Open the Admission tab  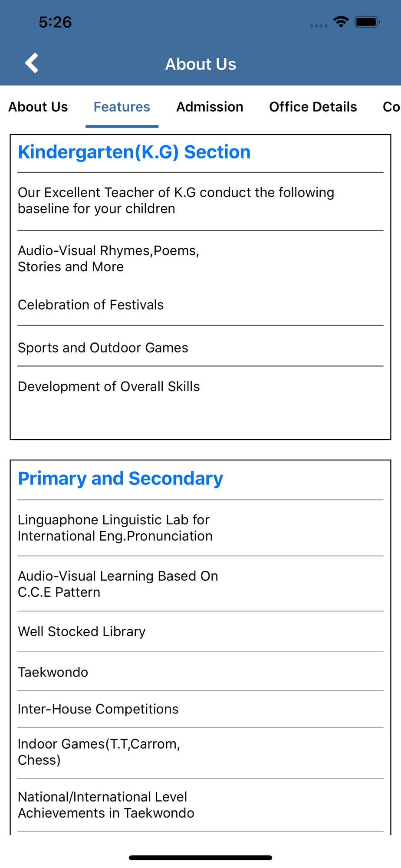210,107
